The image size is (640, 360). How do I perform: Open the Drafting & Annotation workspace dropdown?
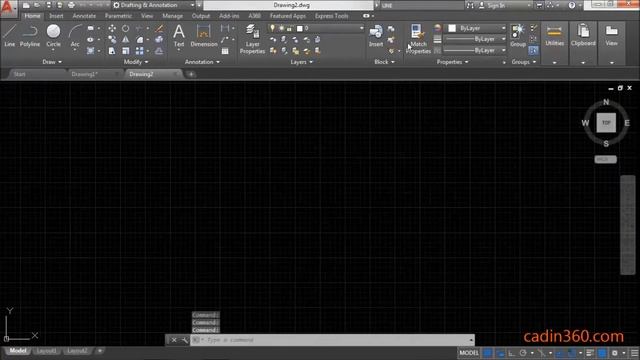tap(154, 5)
